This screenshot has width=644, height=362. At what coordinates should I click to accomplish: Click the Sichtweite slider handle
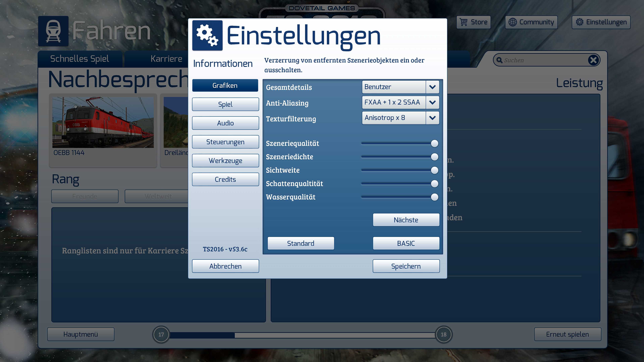click(435, 170)
